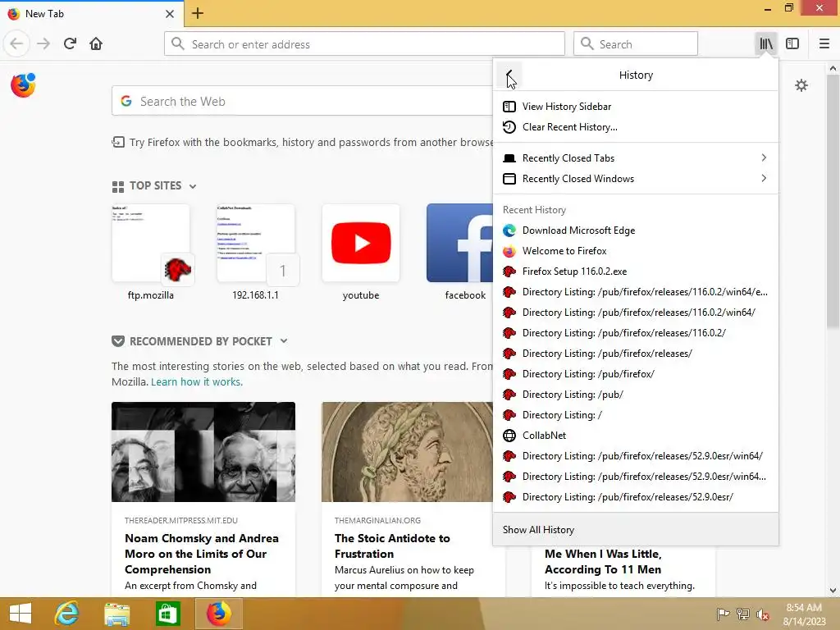Focus the toolbar Search box
This screenshot has height=630, width=840.
click(636, 44)
